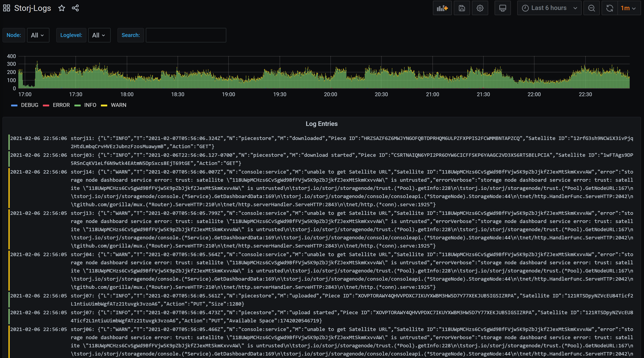Screen dimensions: 644x358
Task: Refresh the dashboard now
Action: pos(610,8)
